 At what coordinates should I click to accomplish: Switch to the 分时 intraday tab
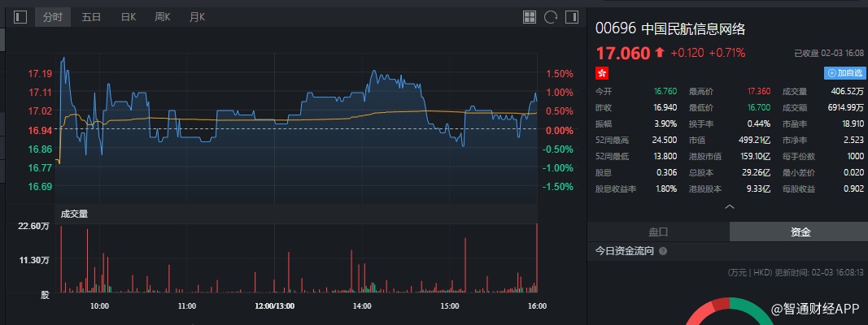point(52,16)
